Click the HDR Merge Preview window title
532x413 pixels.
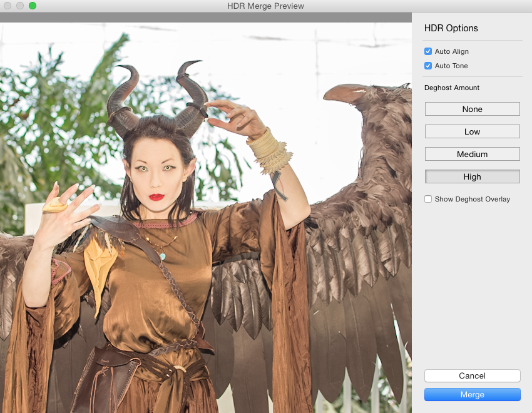pos(265,6)
